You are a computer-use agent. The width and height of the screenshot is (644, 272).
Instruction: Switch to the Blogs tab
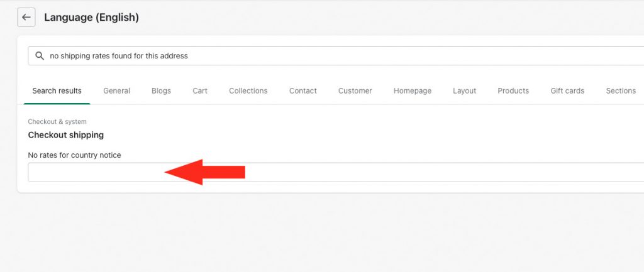(x=161, y=90)
